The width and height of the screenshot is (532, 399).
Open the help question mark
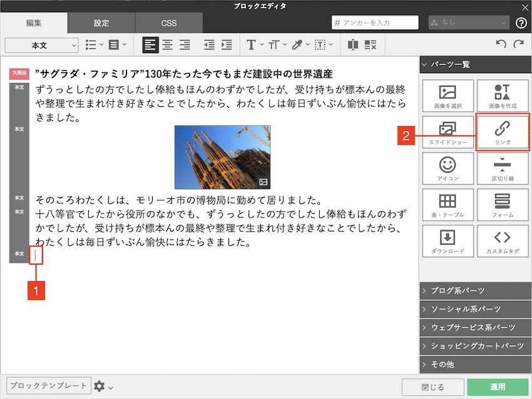coord(521,23)
